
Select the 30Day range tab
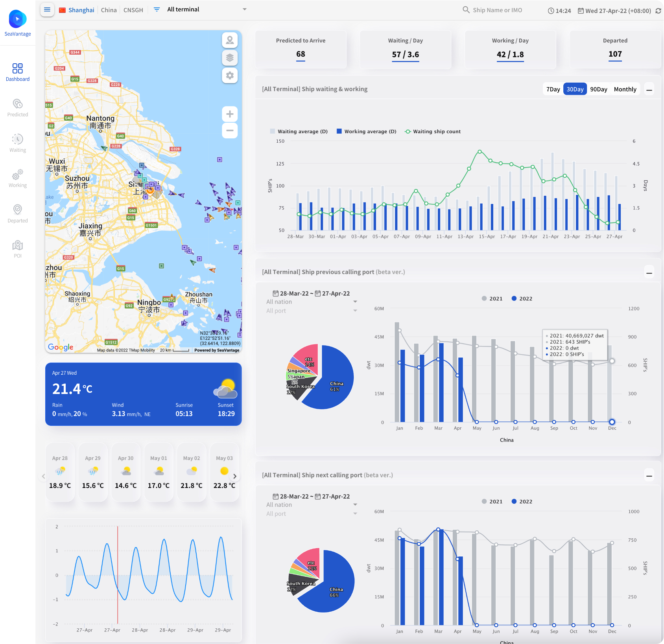tap(575, 89)
